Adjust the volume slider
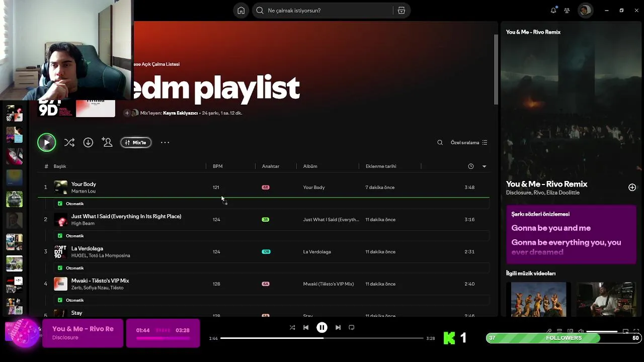The height and width of the screenshot is (362, 644). click(x=602, y=332)
